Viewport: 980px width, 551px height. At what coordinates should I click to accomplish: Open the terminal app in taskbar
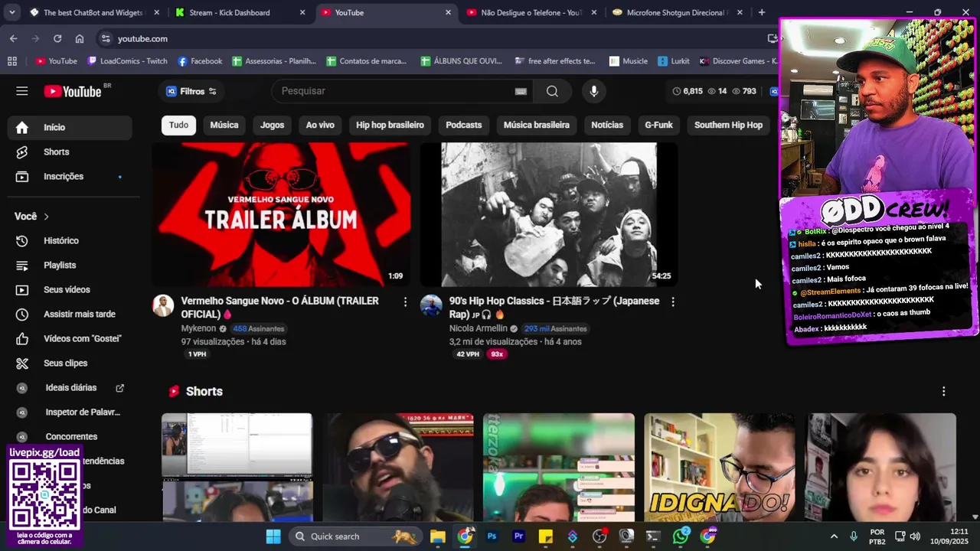click(653, 536)
